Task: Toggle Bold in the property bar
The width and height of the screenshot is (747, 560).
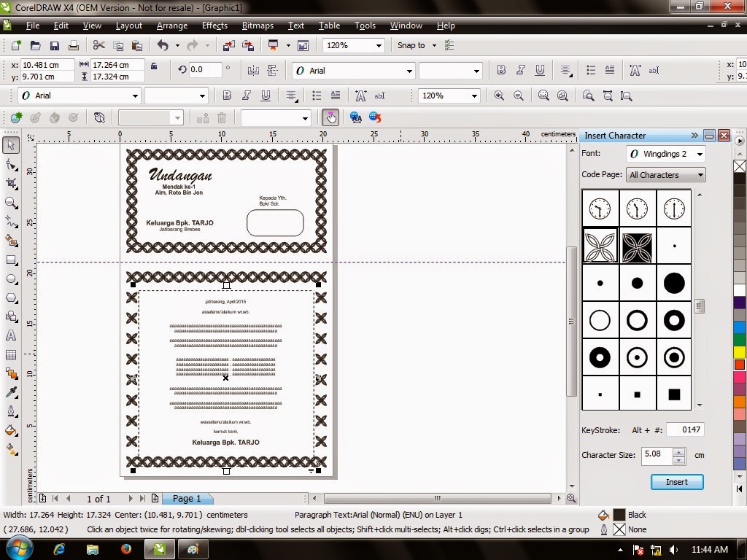Action: pyautogui.click(x=501, y=70)
